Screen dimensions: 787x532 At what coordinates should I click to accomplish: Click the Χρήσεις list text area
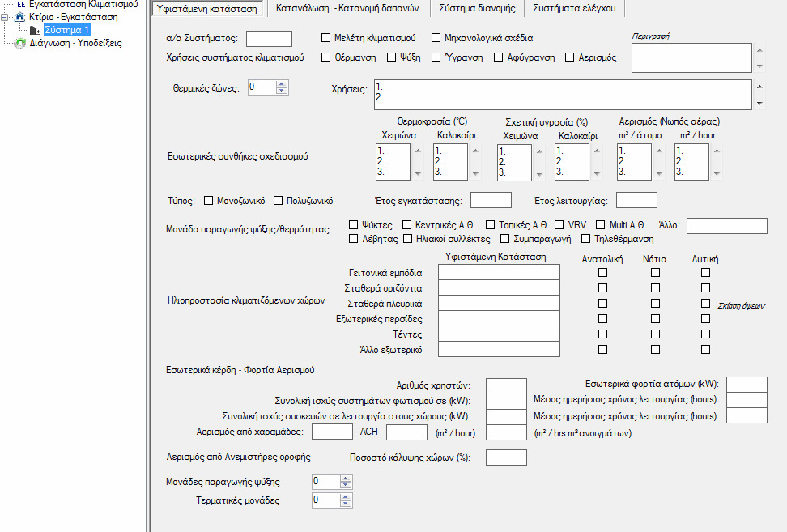(563, 95)
